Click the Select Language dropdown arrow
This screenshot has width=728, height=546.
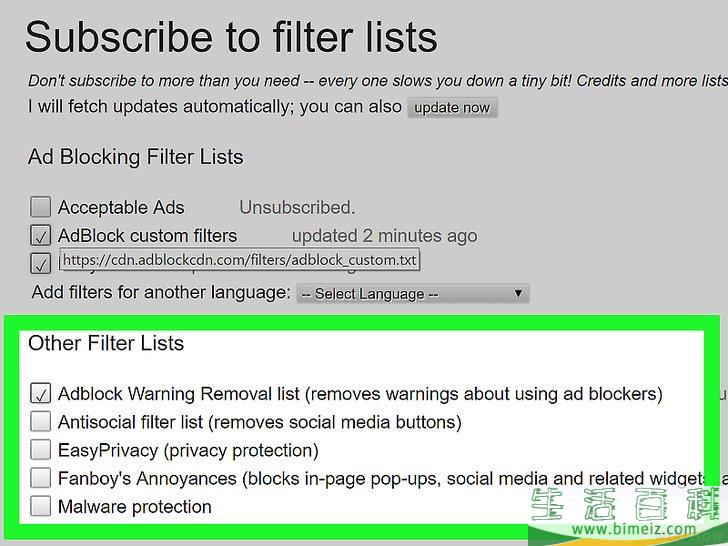518,293
